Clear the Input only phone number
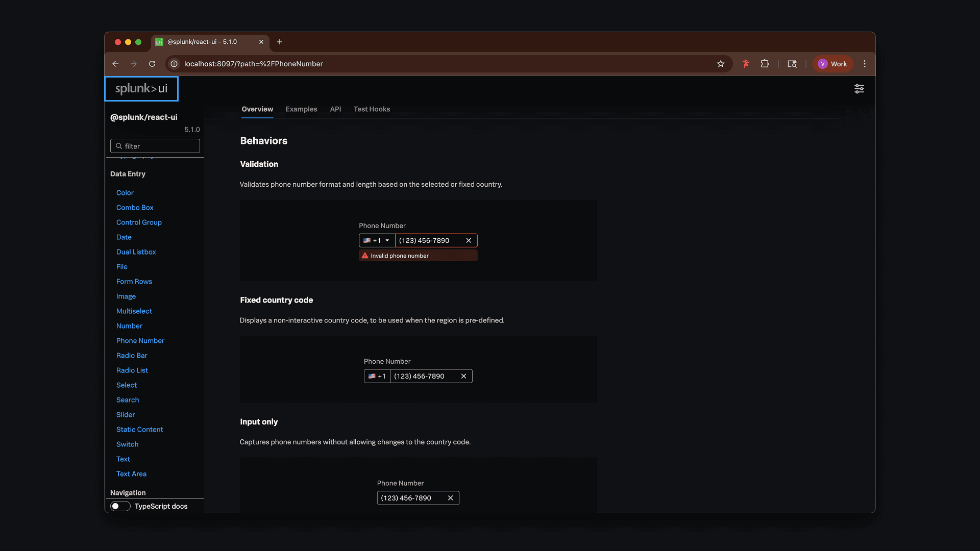Screen dimensions: 980x551 [450, 498]
